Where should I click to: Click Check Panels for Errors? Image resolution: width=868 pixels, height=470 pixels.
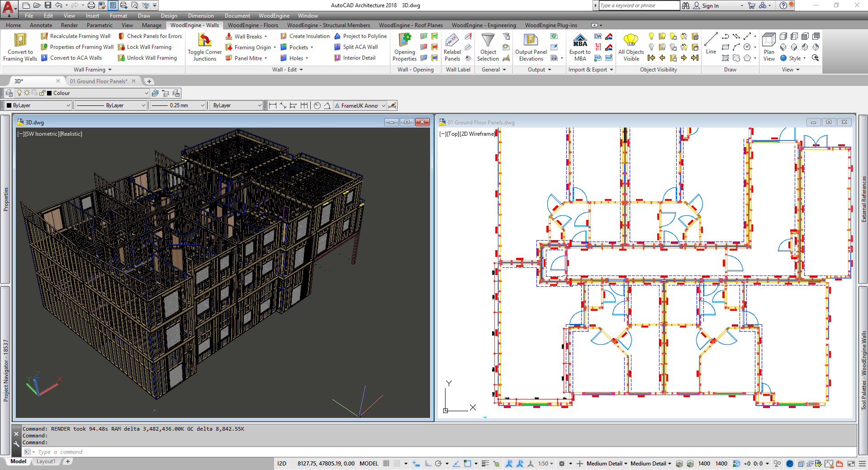pos(150,36)
